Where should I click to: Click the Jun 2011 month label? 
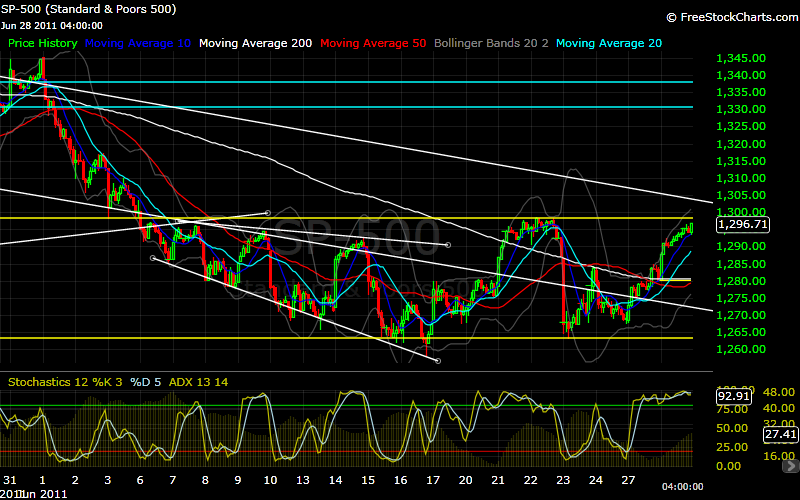[x=44, y=494]
